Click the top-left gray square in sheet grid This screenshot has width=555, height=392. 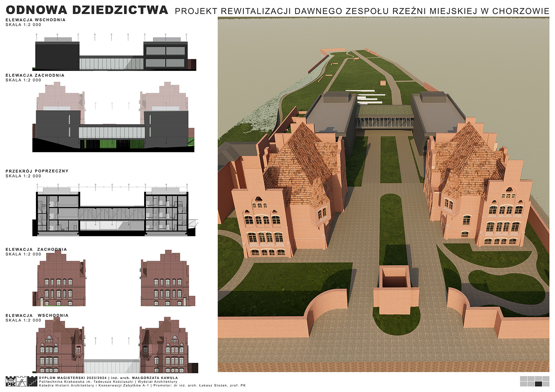point(523,379)
